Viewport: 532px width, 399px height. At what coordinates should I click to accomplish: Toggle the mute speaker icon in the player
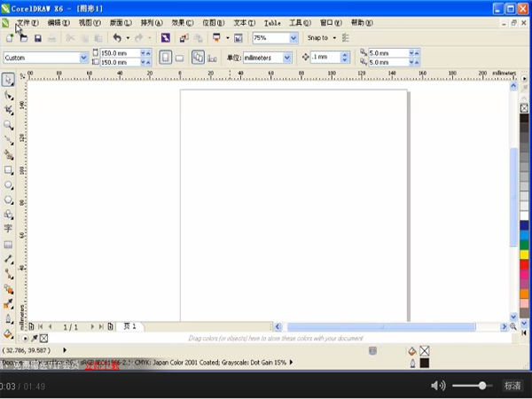[x=438, y=386]
